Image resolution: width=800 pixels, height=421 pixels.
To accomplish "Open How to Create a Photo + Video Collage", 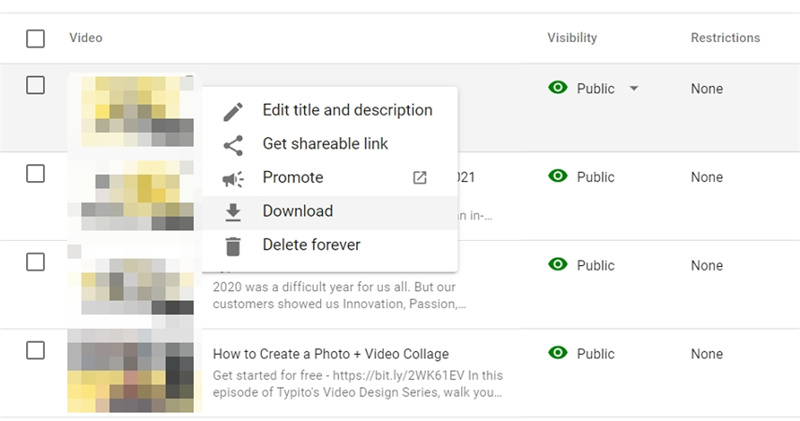I will click(331, 354).
